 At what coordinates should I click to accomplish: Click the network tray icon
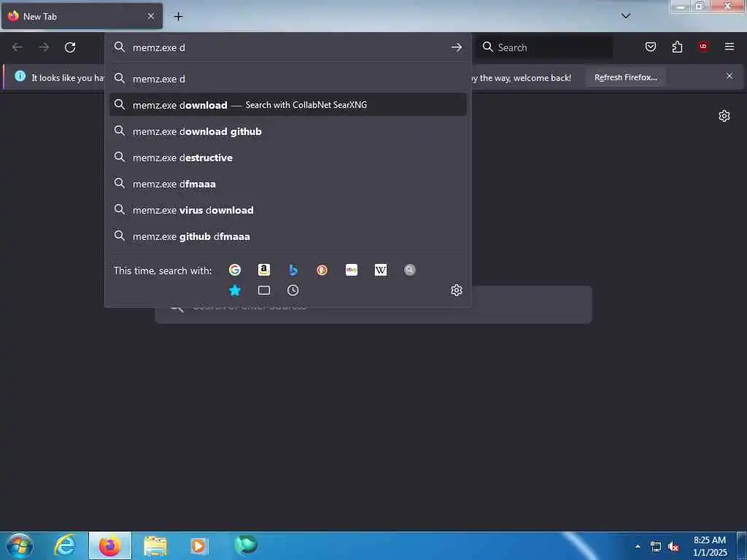tap(656, 547)
